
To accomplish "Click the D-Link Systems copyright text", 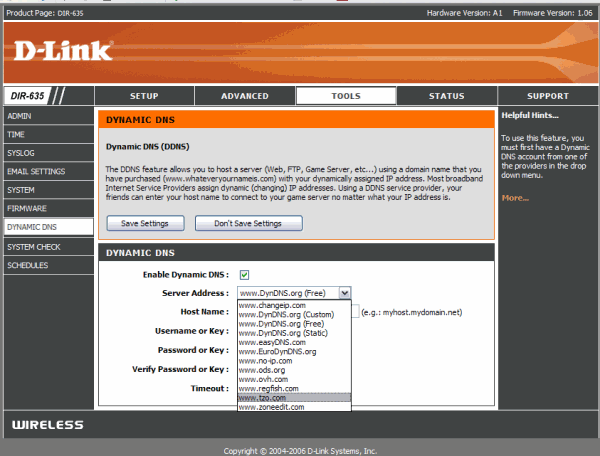I will coord(300,451).
